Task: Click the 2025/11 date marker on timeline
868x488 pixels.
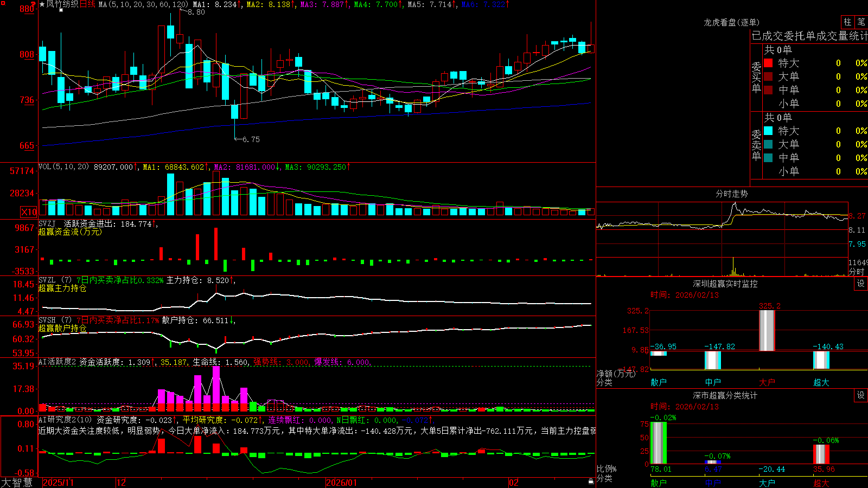Action: 58,483
